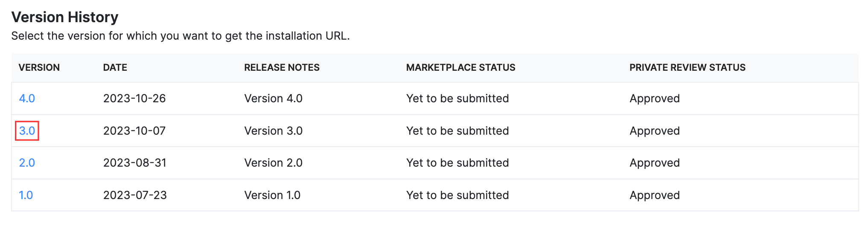This screenshot has height=231, width=868.
Task: Open the highlighted 3.0 version link
Action: 27,131
